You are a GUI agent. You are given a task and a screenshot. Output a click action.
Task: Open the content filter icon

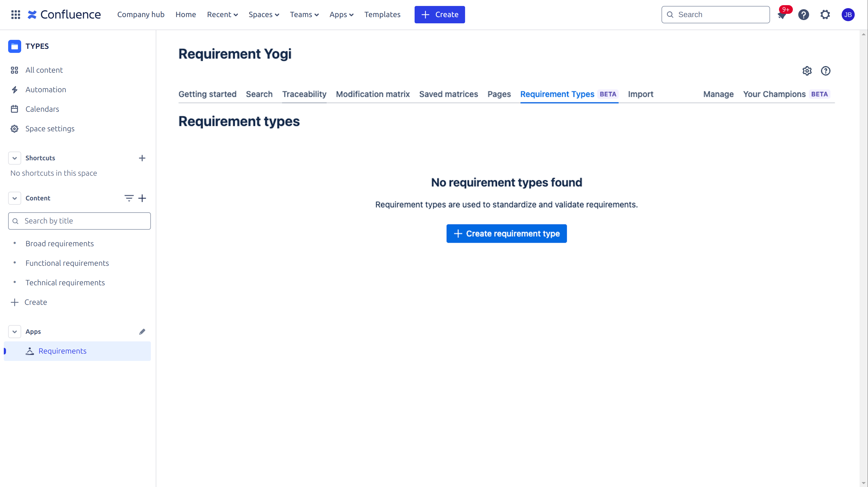point(129,198)
